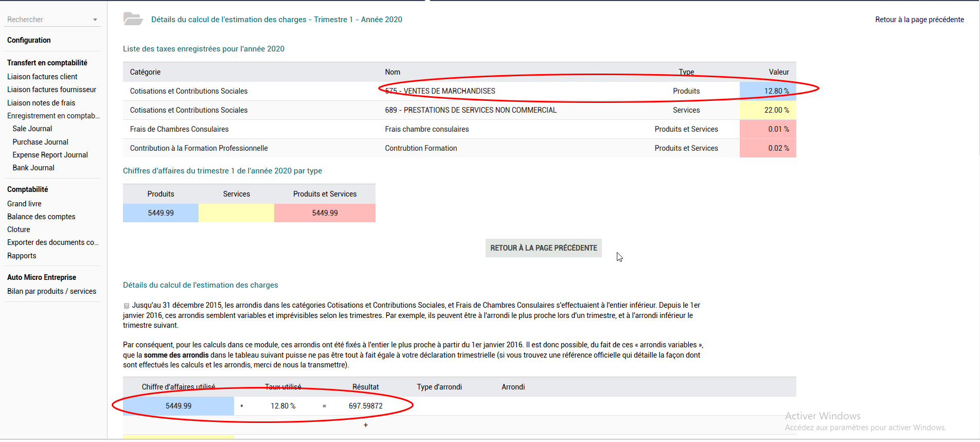Open the Rechercher dropdown arrow
Viewport: 980px width, 442px height.
[95, 20]
